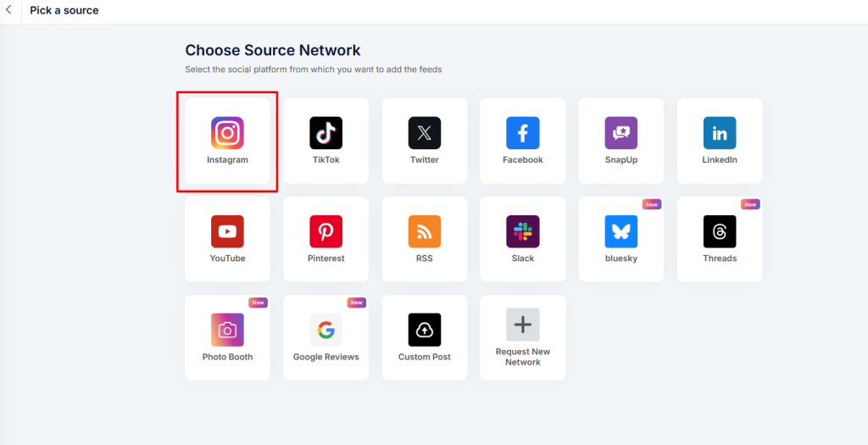Click the New badge on bluesky card
Viewport: 868px width, 445px height.
(x=652, y=204)
